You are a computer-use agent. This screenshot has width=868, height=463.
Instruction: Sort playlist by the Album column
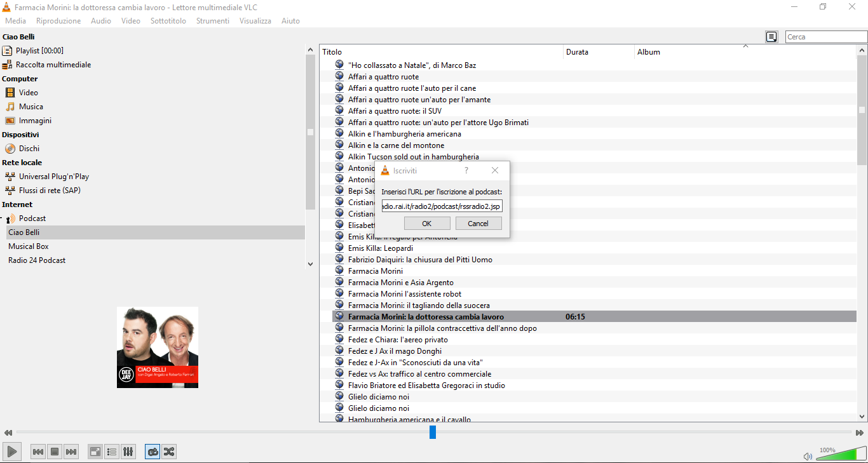click(746, 52)
